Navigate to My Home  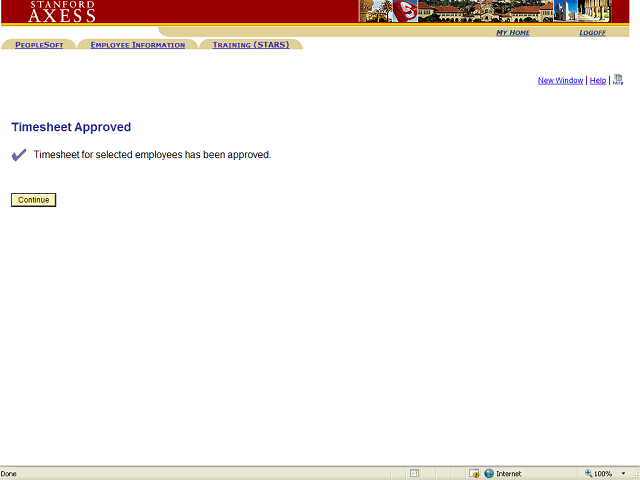point(513,33)
